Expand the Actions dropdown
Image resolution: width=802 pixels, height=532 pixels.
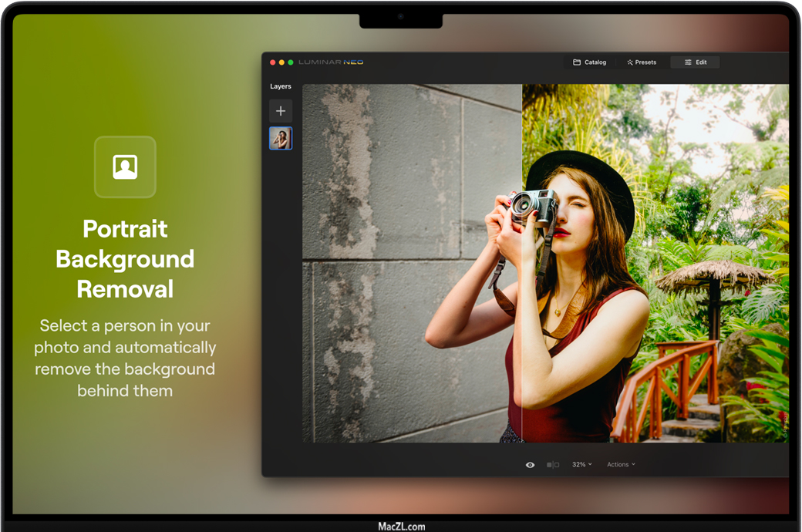click(x=621, y=464)
